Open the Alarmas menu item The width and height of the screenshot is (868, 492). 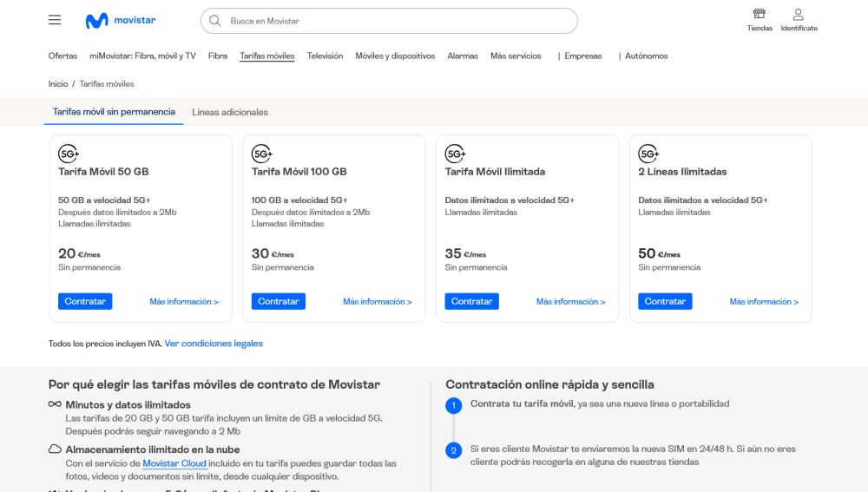463,56
